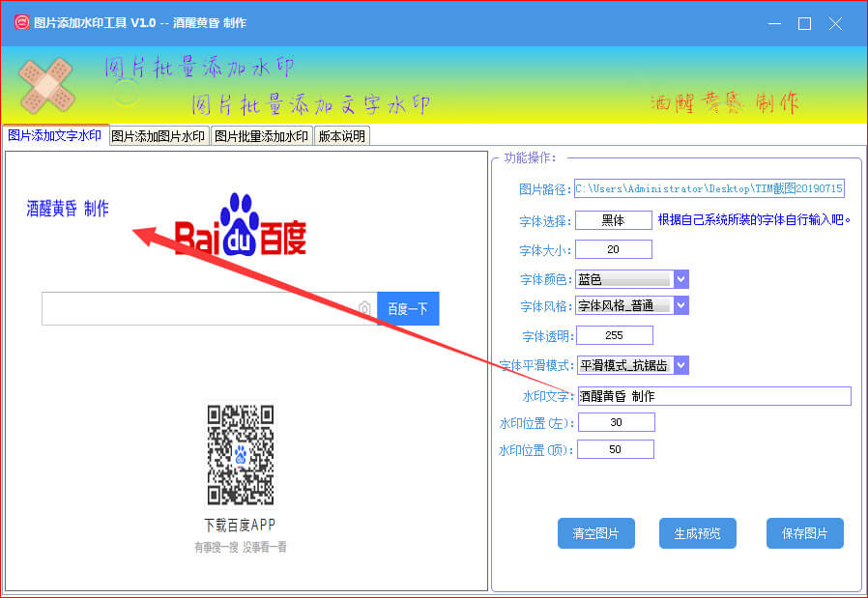The height and width of the screenshot is (598, 868).
Task: Click the 字体平滑模式 label
Action: pos(535,365)
